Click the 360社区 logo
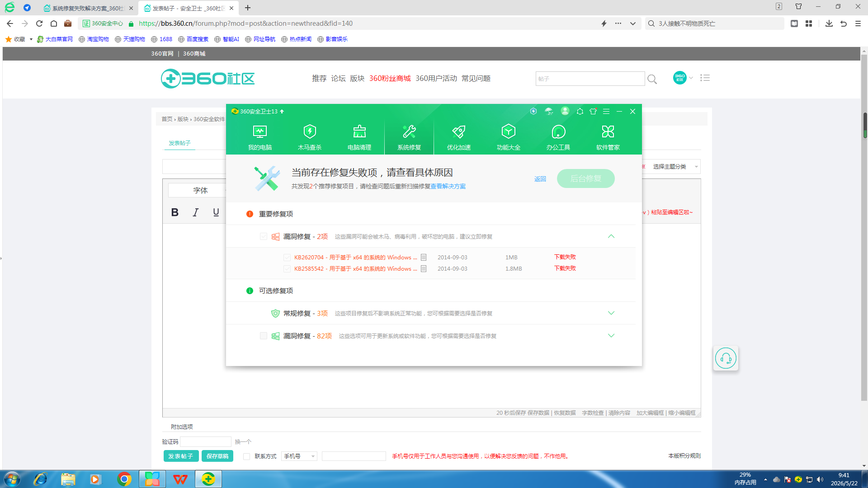868x488 pixels. pyautogui.click(x=208, y=79)
